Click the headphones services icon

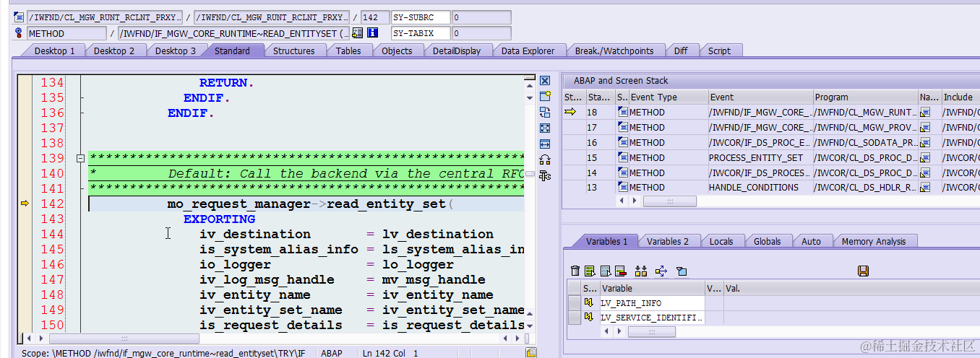coord(545,160)
